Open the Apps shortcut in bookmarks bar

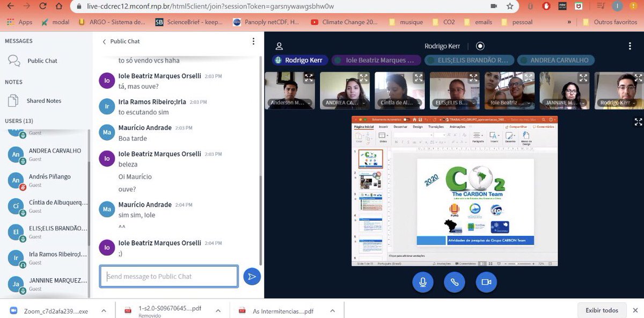click(20, 22)
